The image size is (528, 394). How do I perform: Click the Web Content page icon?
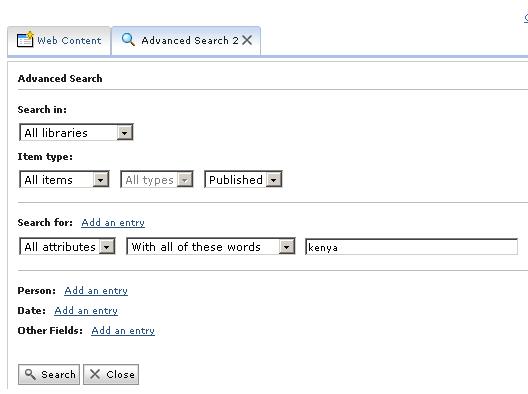25,39
